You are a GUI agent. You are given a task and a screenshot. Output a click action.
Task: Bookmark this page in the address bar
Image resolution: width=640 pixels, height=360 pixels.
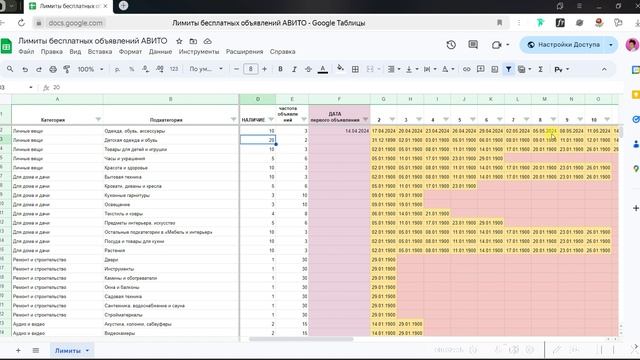499,23
